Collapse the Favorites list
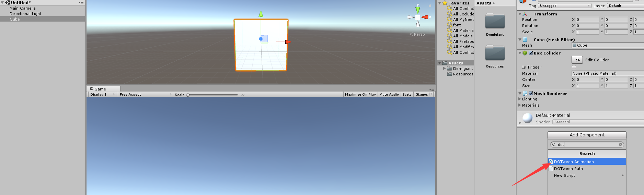 [439, 3]
